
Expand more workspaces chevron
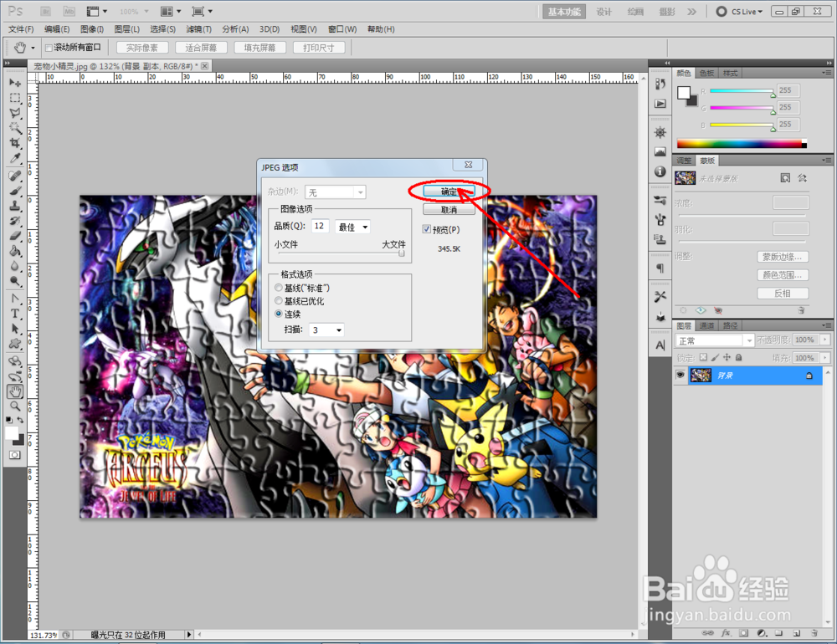pyautogui.click(x=692, y=11)
